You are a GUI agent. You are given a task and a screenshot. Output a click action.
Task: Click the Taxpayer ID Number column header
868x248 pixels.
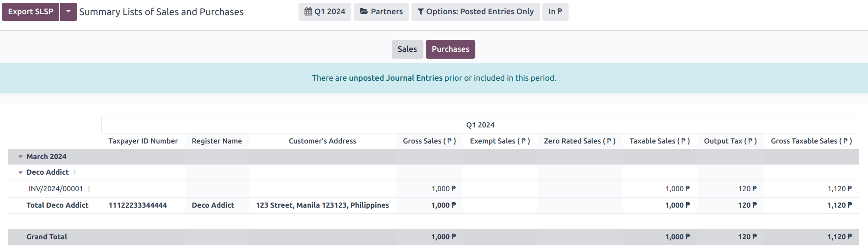(x=143, y=141)
